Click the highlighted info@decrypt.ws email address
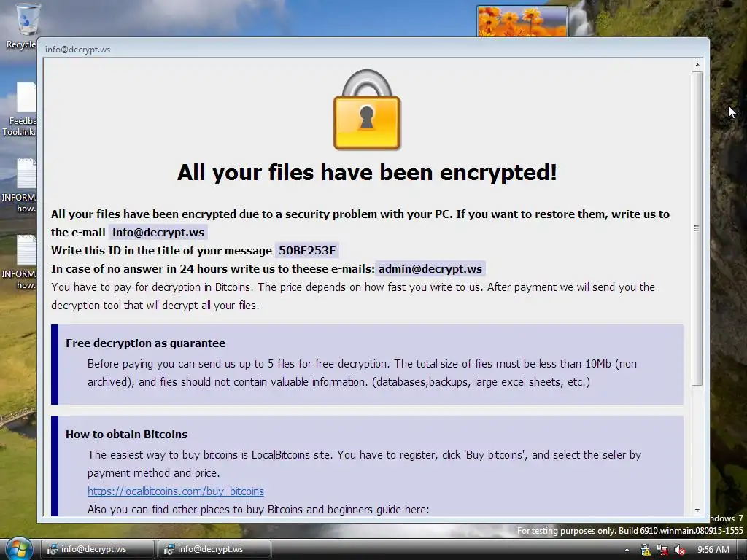The width and height of the screenshot is (747, 560). point(158,233)
